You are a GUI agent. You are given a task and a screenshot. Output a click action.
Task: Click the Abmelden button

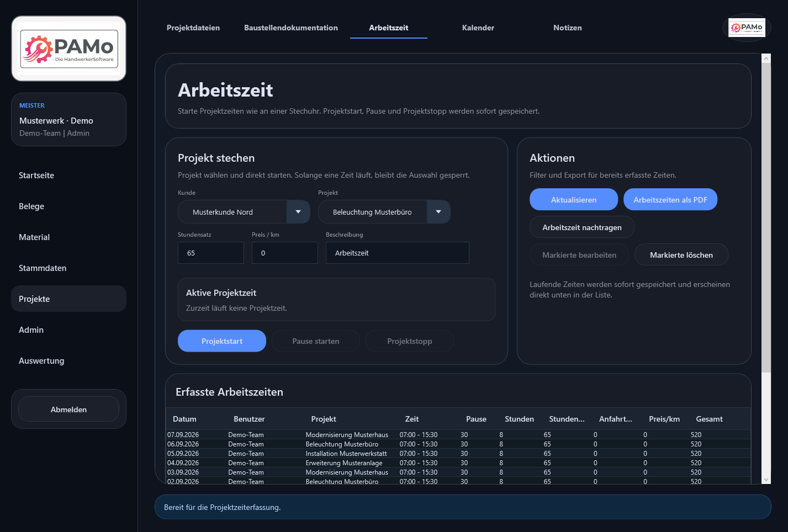pos(69,409)
